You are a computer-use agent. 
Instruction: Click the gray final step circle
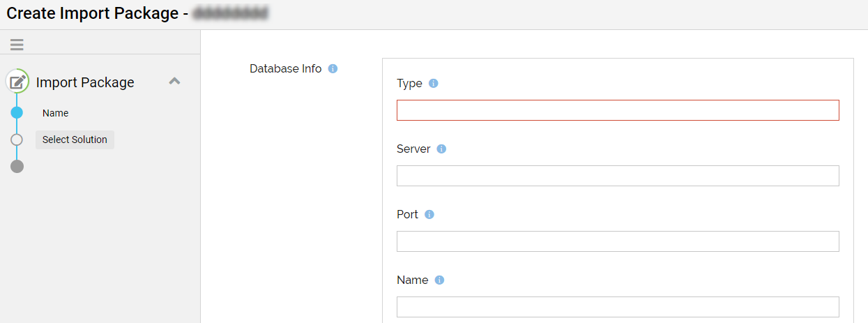click(17, 166)
